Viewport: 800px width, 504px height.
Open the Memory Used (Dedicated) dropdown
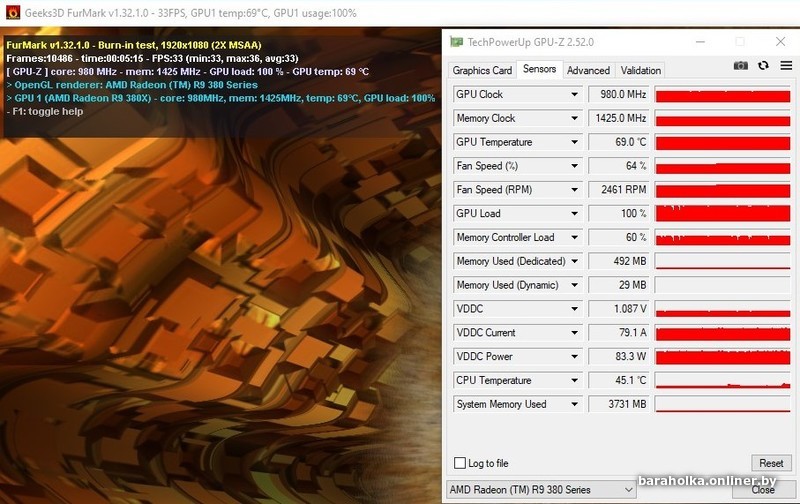[574, 261]
